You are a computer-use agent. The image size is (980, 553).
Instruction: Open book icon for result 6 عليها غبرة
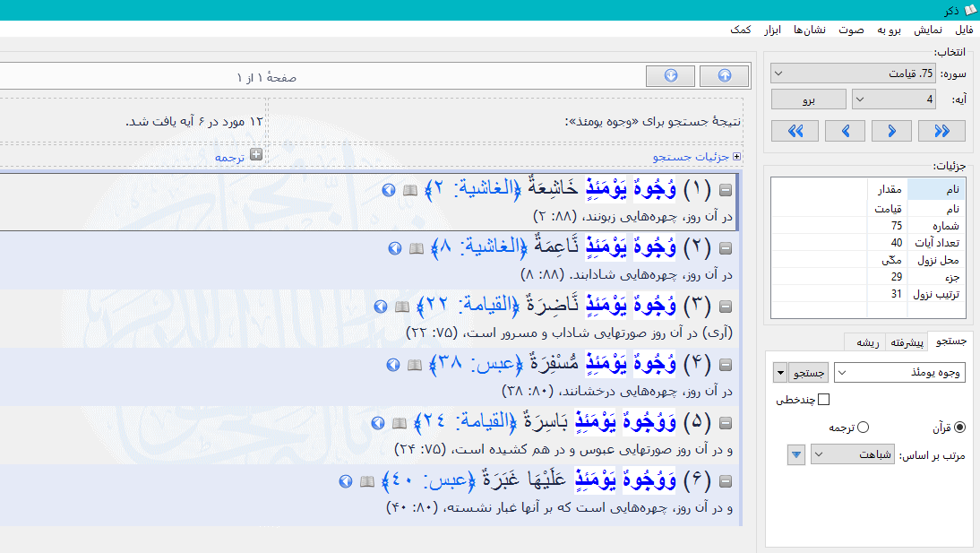[367, 481]
